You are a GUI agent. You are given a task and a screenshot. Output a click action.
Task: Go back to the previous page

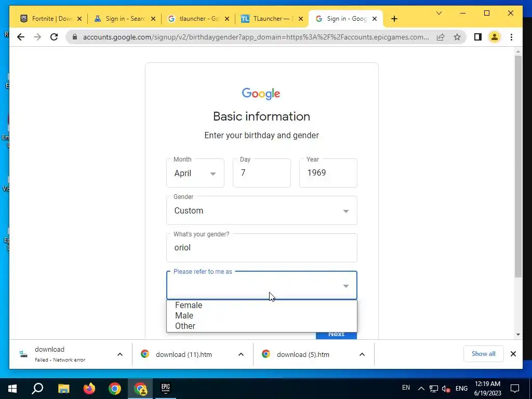pos(21,37)
